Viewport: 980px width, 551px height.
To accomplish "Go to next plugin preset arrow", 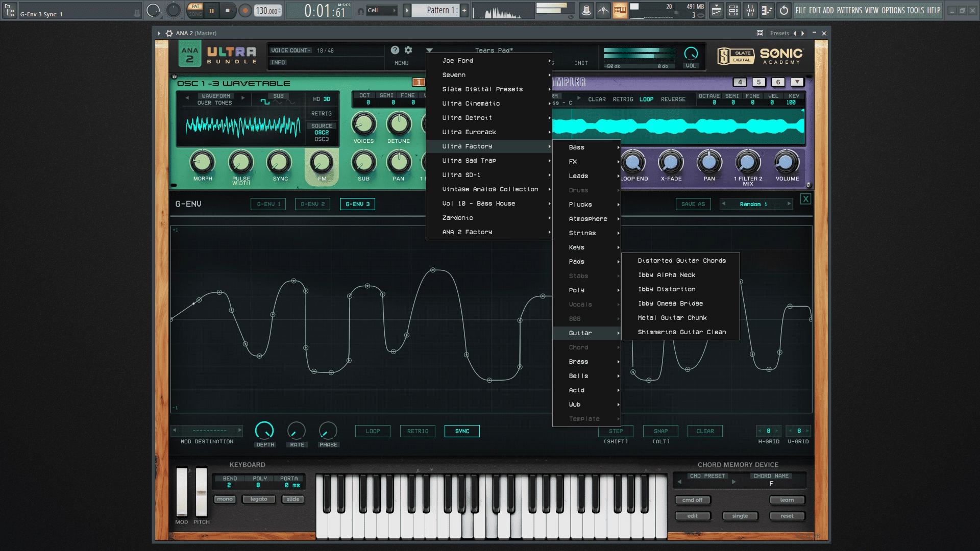I will [803, 33].
